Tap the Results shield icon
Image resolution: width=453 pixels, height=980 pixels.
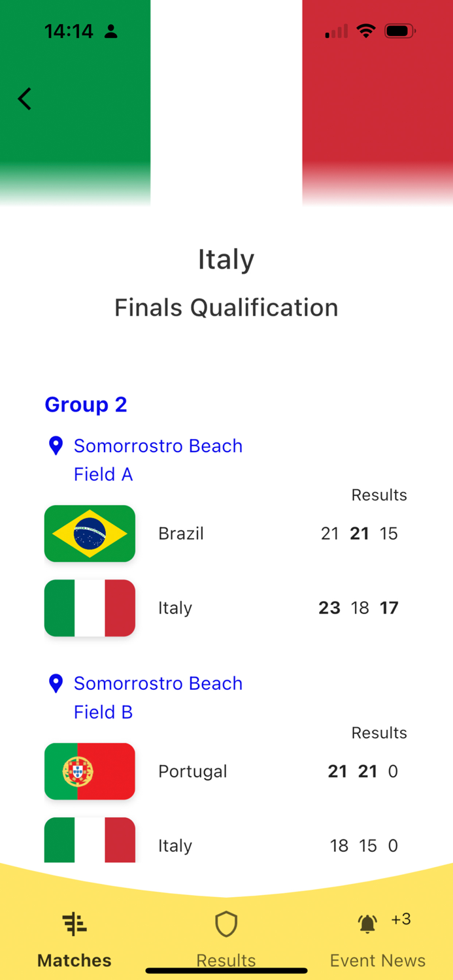[x=226, y=924]
